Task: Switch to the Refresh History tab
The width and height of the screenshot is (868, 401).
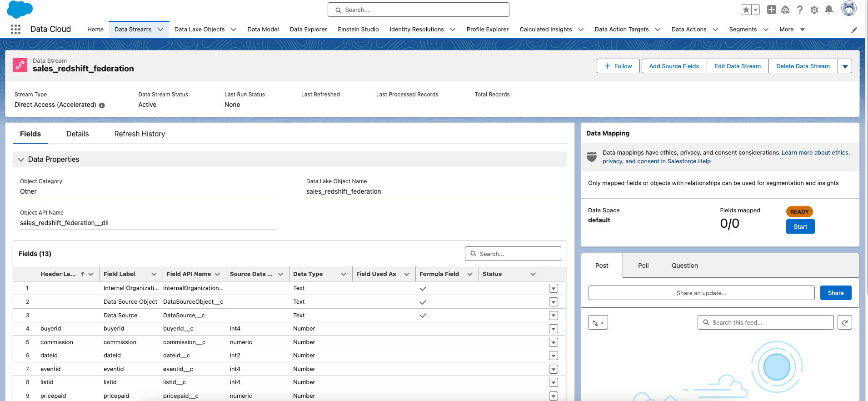Action: click(140, 134)
